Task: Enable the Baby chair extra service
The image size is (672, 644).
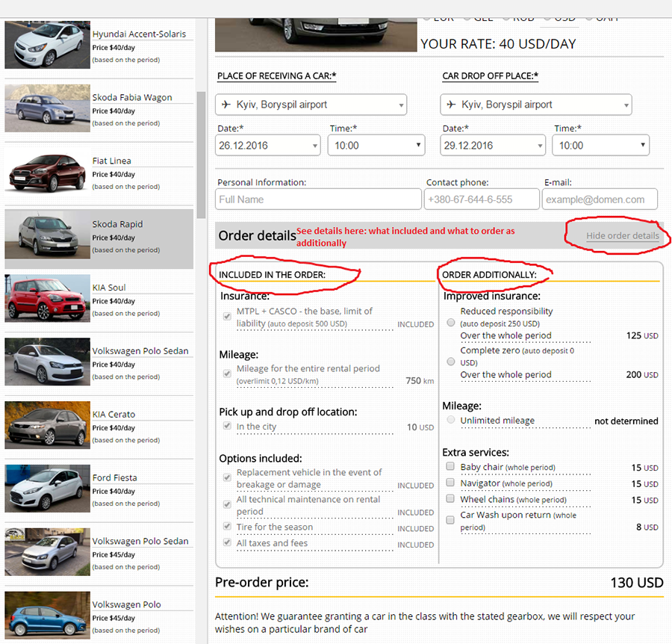Action: pos(450,465)
